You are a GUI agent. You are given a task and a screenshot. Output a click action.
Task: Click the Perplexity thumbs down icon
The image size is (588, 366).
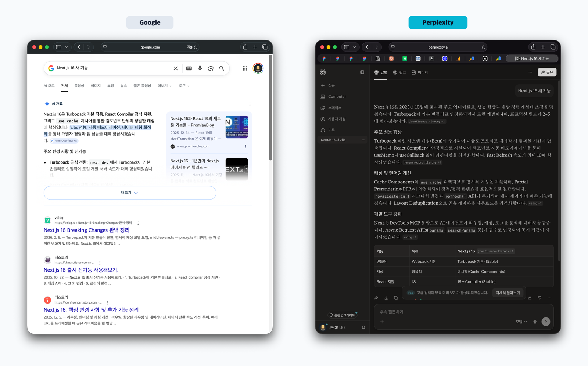(539, 298)
